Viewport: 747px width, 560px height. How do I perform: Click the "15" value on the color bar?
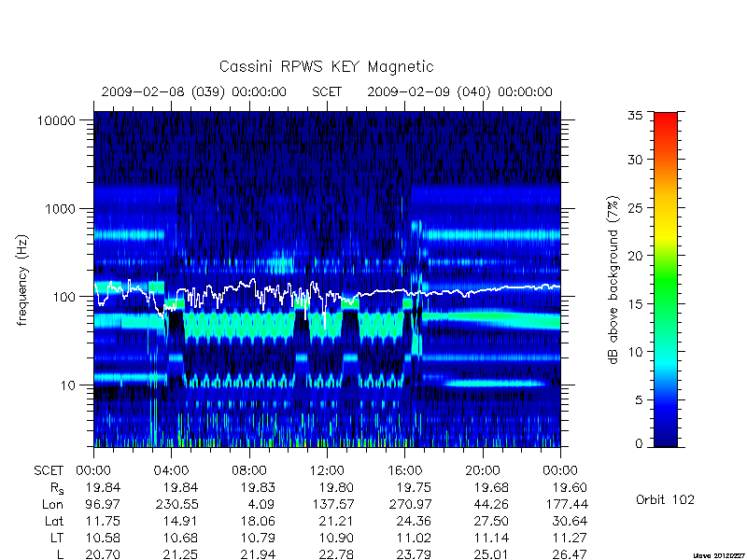click(x=635, y=304)
